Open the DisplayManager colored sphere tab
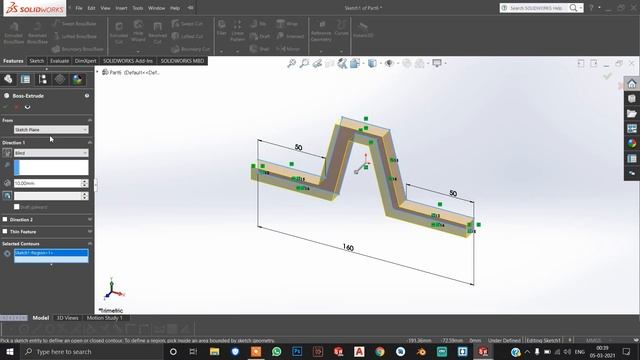The width and height of the screenshot is (640, 360). point(77,79)
